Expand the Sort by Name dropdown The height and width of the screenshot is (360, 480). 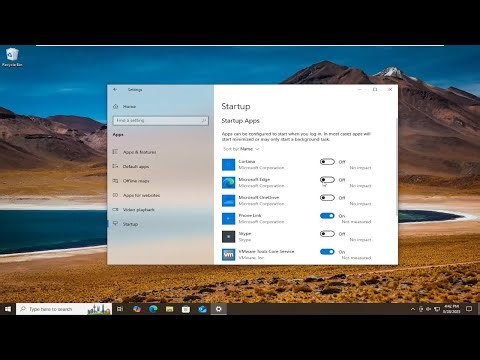(x=241, y=149)
